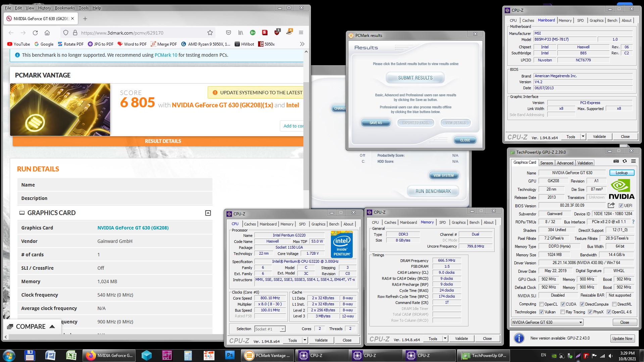Open Tools dropdown arrow in CPU-Z CPU window
Viewport: 644px width, 362px height.
pos(305,340)
